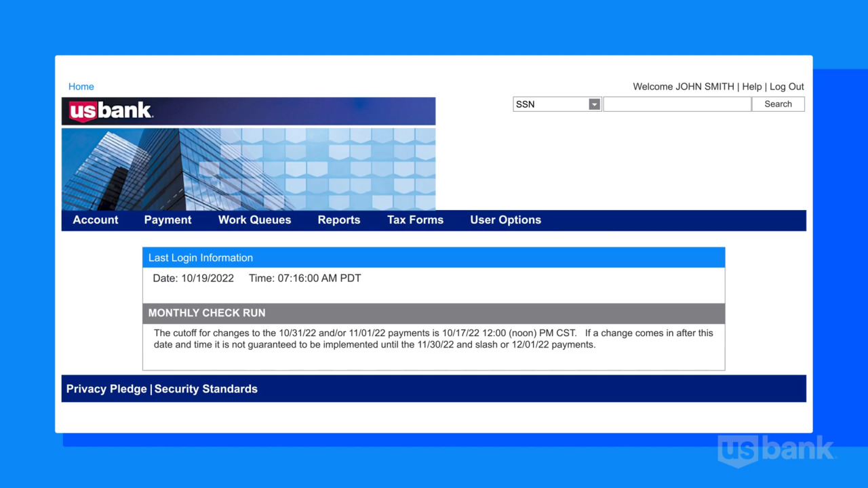
Task: Open the Work Queues menu
Action: (x=254, y=220)
